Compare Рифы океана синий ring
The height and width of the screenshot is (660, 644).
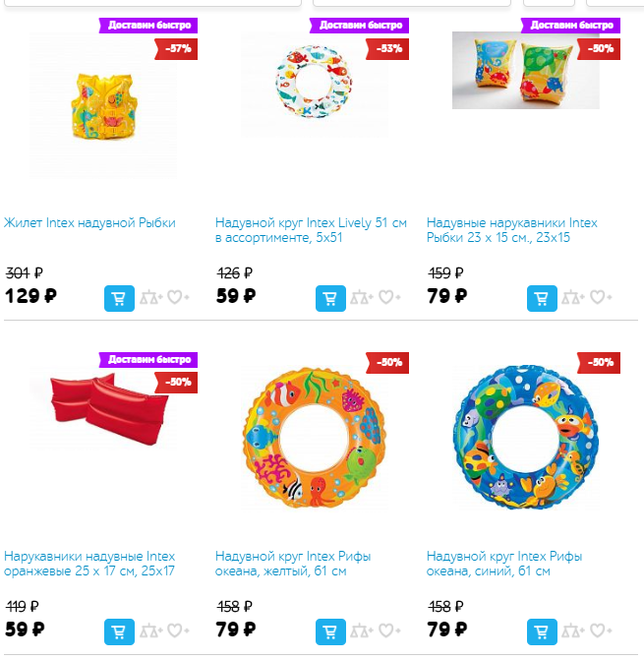click(573, 630)
